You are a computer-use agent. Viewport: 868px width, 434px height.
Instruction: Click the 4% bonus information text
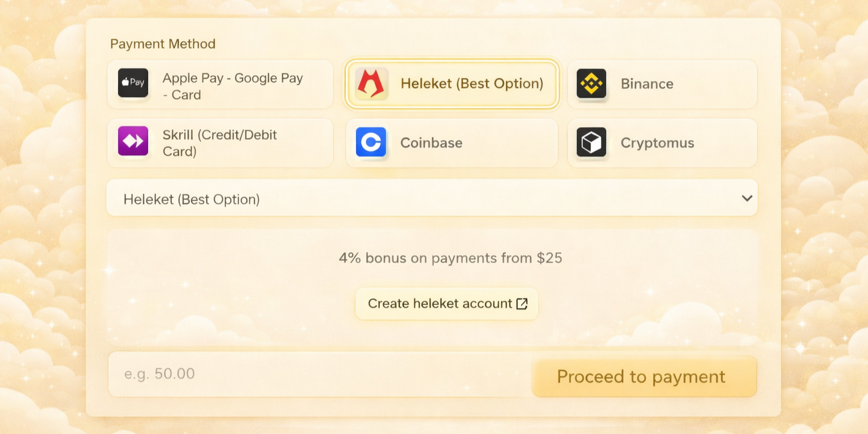450,258
